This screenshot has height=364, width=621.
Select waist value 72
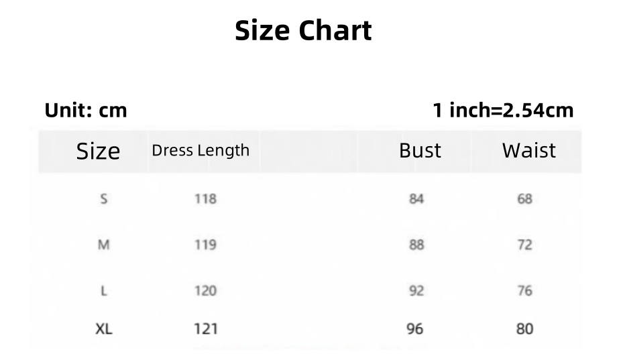pyautogui.click(x=524, y=245)
